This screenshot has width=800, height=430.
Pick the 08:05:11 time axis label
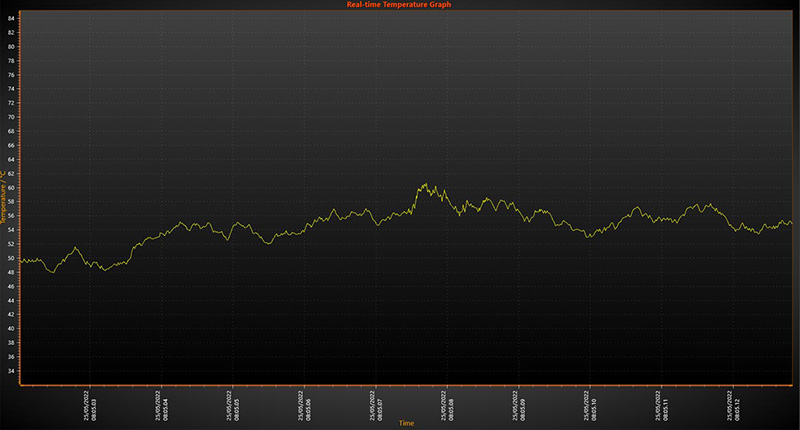[x=662, y=406]
